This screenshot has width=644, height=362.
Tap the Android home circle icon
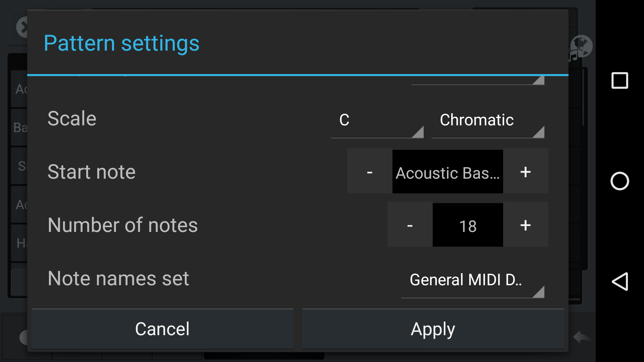tap(620, 181)
